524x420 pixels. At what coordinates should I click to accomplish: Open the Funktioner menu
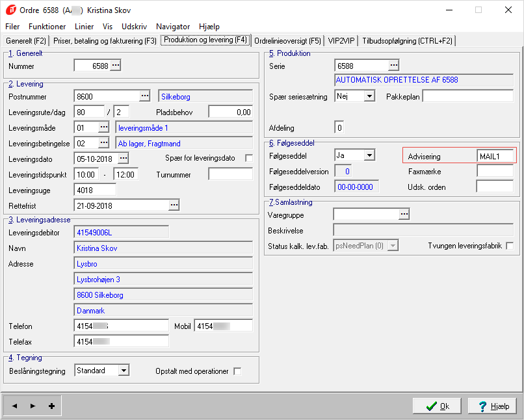click(x=47, y=27)
